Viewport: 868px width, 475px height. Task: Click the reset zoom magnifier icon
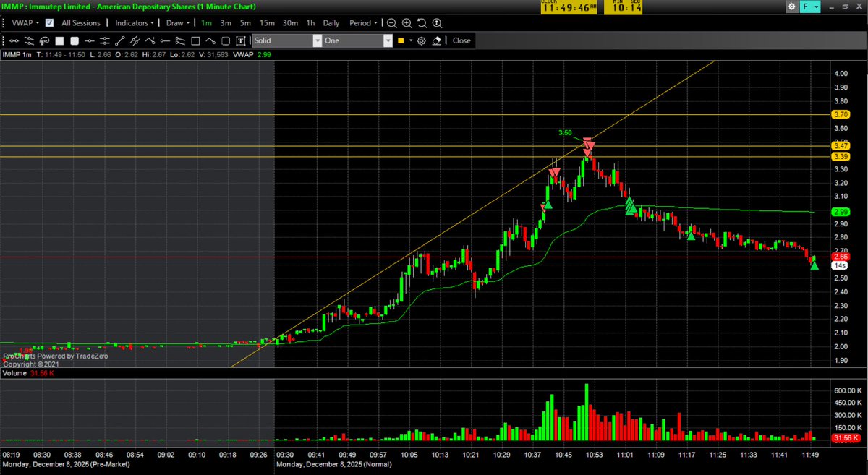click(422, 22)
